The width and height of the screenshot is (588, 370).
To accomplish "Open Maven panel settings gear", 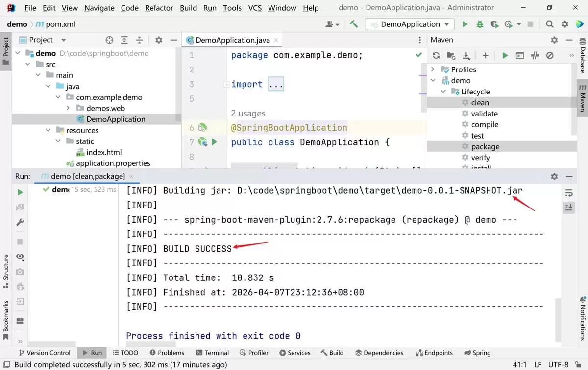I will 554,40.
